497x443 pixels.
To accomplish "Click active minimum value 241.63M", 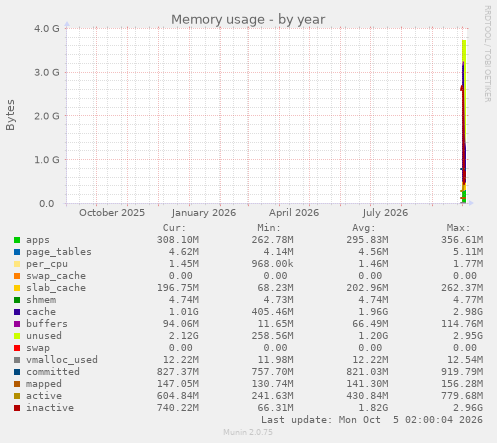I will click(272, 396).
